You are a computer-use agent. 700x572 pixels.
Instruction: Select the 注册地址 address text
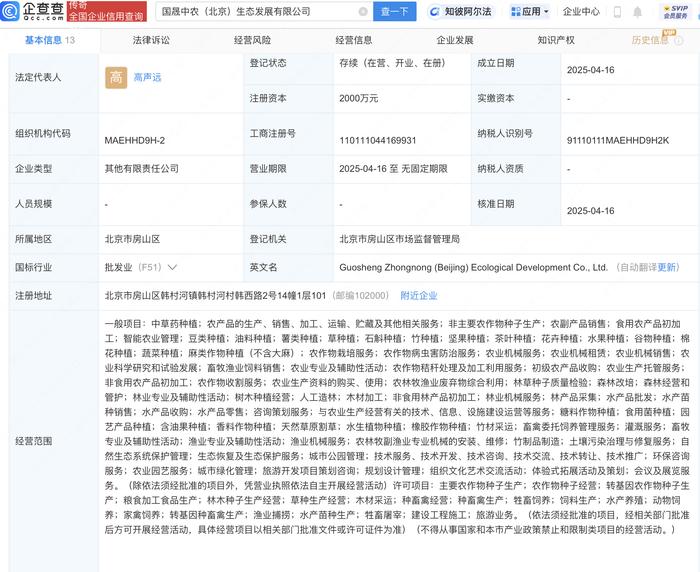click(215, 296)
